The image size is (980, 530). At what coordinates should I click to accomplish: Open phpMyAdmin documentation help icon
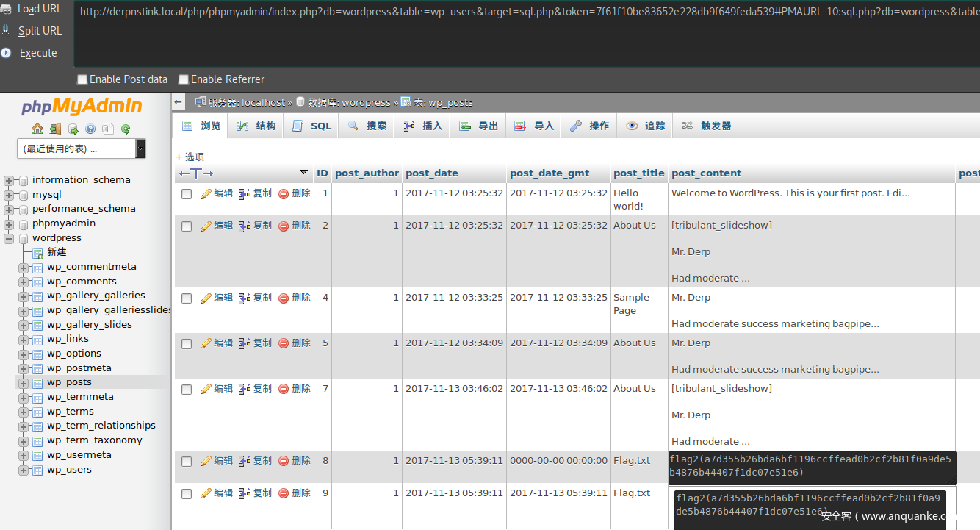[x=90, y=129]
